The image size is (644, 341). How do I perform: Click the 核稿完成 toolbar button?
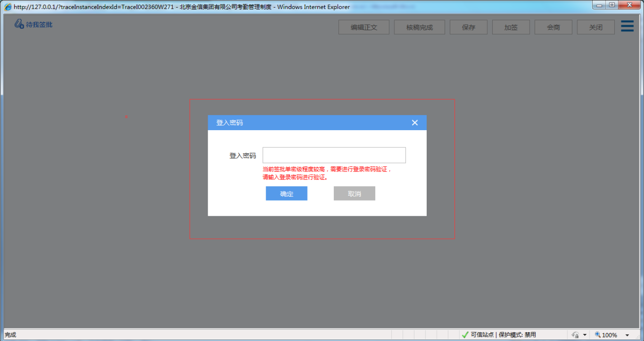(419, 27)
